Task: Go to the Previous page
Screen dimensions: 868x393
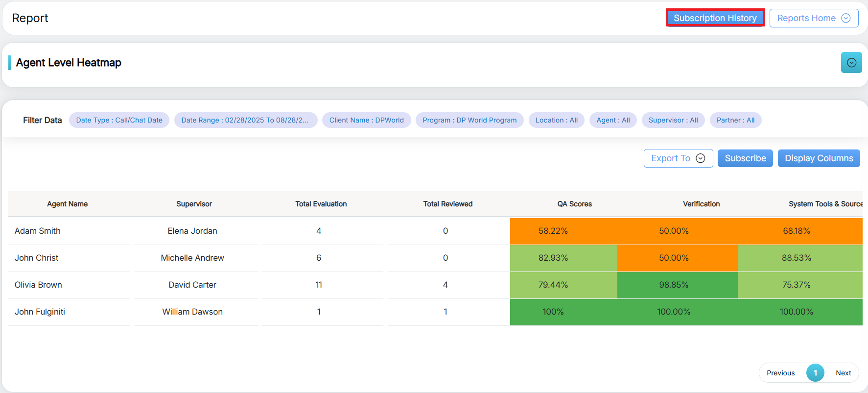Action: pyautogui.click(x=780, y=373)
